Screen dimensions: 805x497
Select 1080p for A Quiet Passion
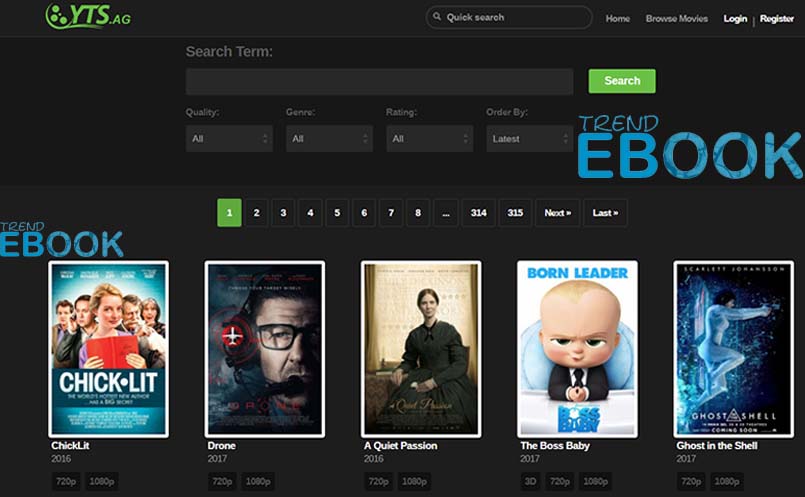(x=414, y=481)
